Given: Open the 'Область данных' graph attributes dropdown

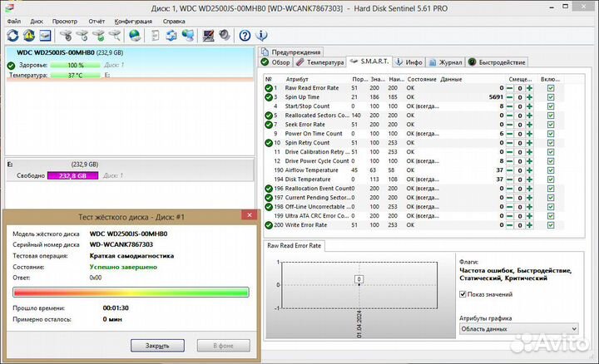Looking at the screenshot, I should click(517, 329).
